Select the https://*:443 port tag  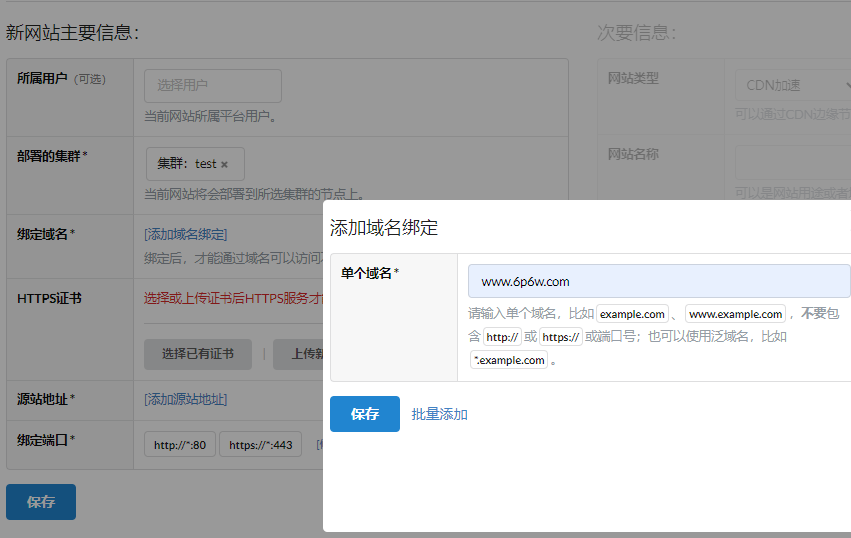click(x=260, y=445)
